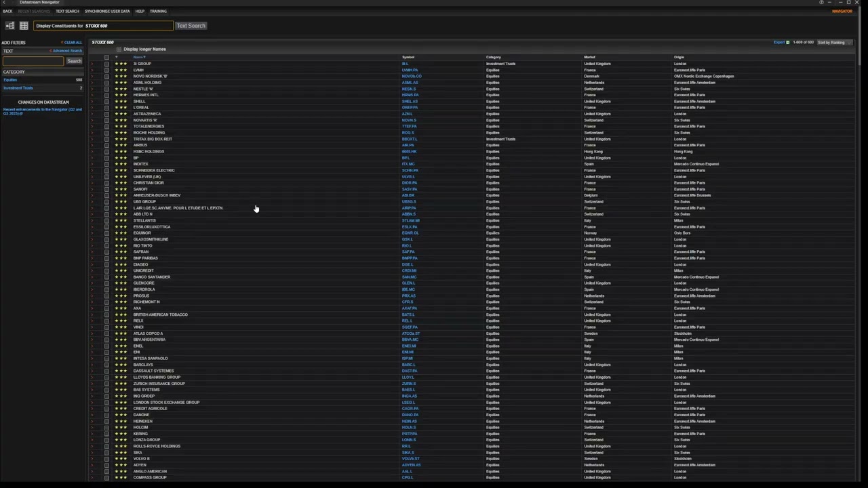This screenshot has width=868, height=488.
Task: Expand the EQUINOR row arrow
Action: pos(92,233)
